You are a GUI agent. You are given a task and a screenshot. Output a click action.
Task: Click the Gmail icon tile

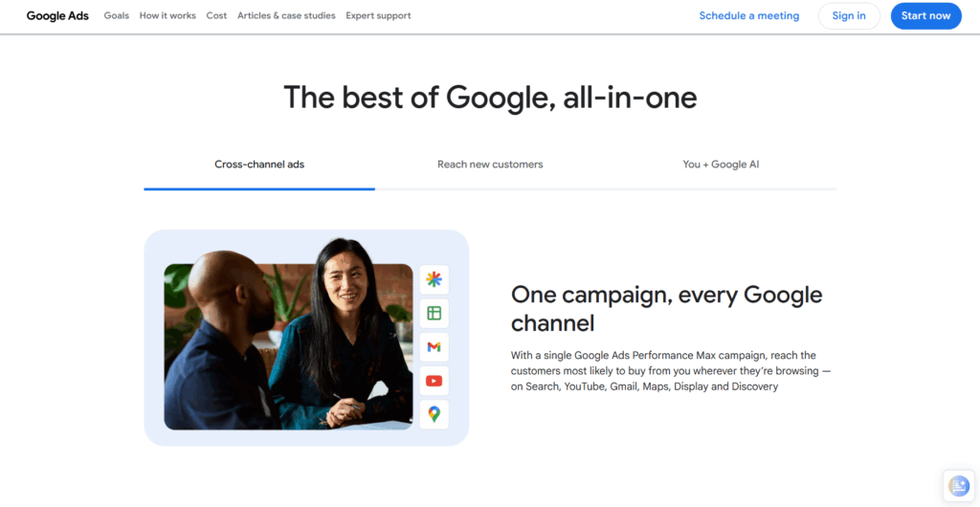pyautogui.click(x=434, y=346)
